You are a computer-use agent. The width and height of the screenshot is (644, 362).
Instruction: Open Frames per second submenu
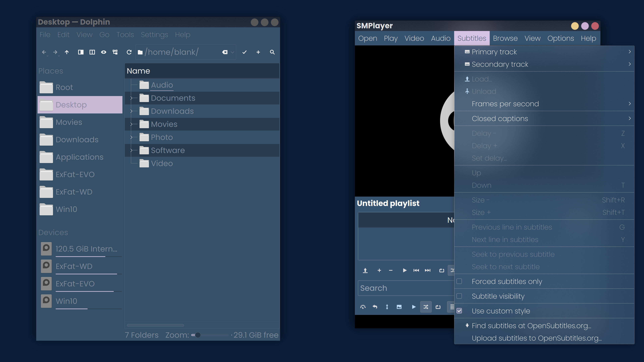(544, 104)
